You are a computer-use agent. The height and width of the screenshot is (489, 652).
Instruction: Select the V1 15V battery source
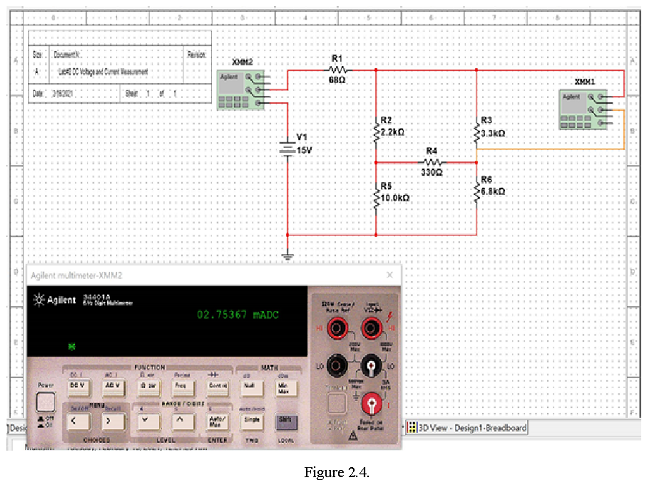(x=287, y=148)
